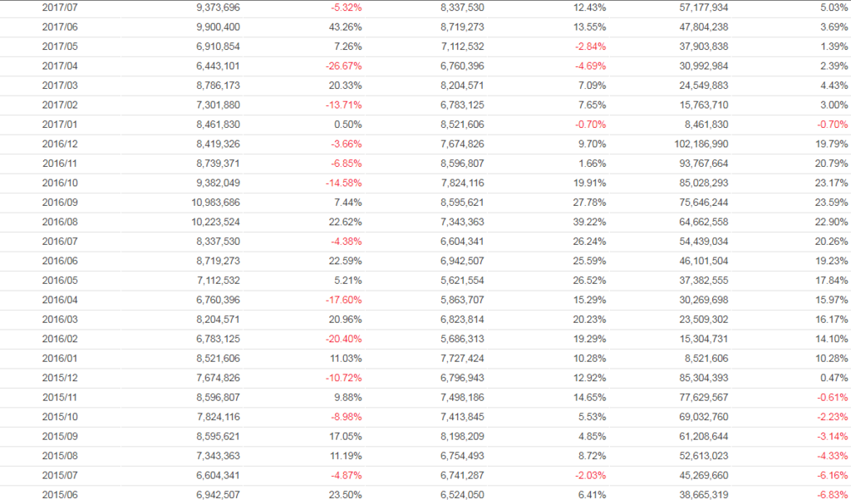Click the 23.59% cell in the 2016/09 row

tap(832, 203)
